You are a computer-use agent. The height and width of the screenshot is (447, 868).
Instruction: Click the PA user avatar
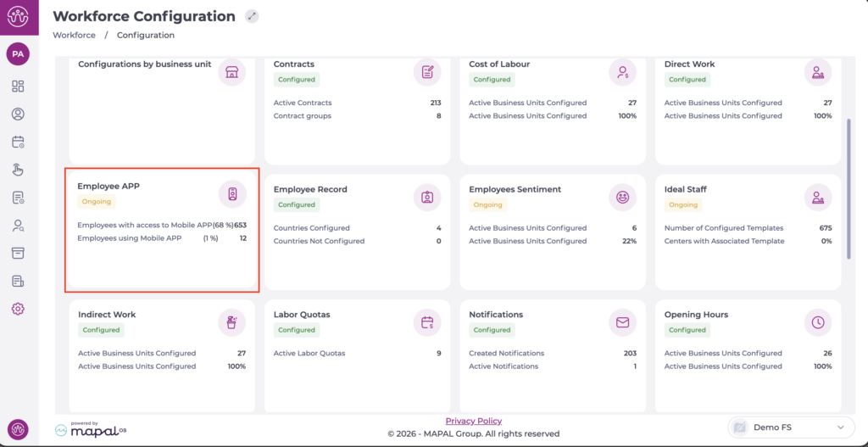[x=18, y=54]
